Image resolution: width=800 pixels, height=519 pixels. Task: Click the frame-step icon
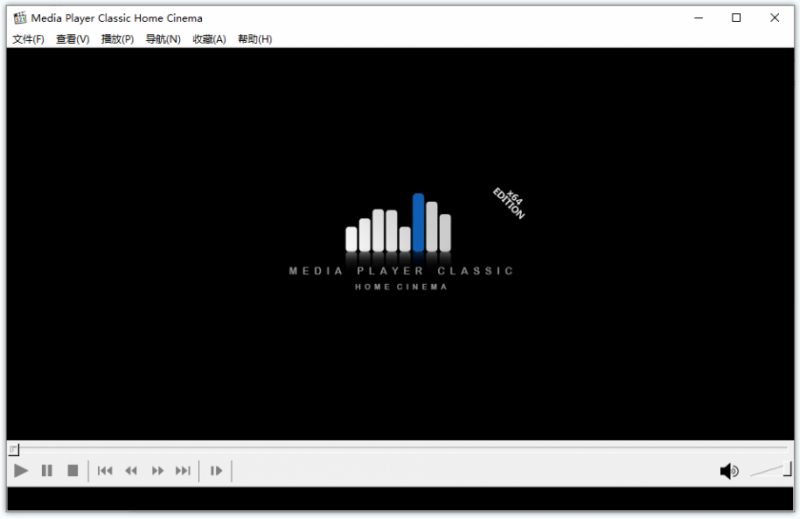pyautogui.click(x=216, y=471)
